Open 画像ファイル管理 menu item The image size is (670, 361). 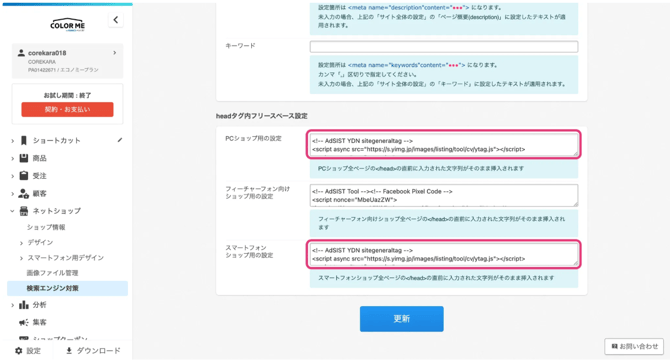[52, 273]
